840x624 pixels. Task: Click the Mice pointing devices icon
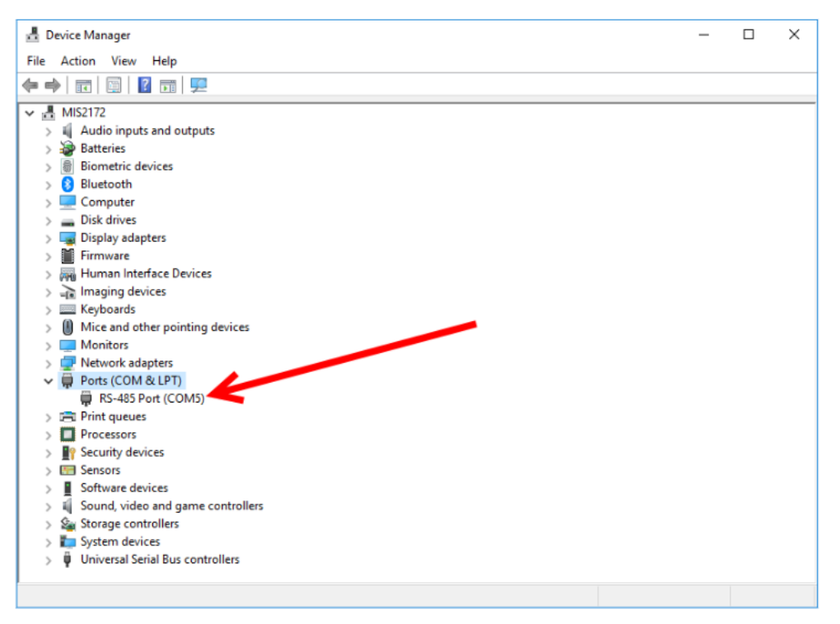(68, 328)
